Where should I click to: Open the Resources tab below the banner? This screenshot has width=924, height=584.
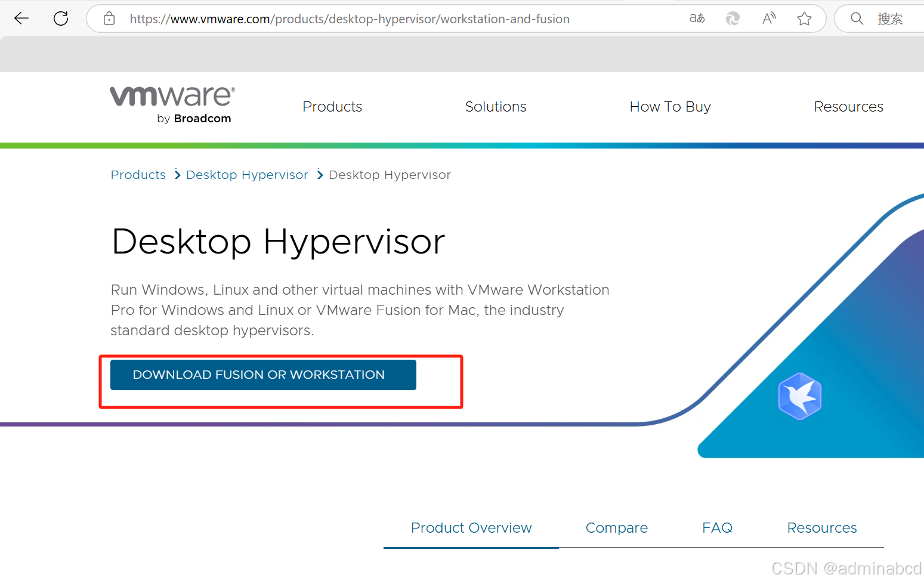point(822,528)
